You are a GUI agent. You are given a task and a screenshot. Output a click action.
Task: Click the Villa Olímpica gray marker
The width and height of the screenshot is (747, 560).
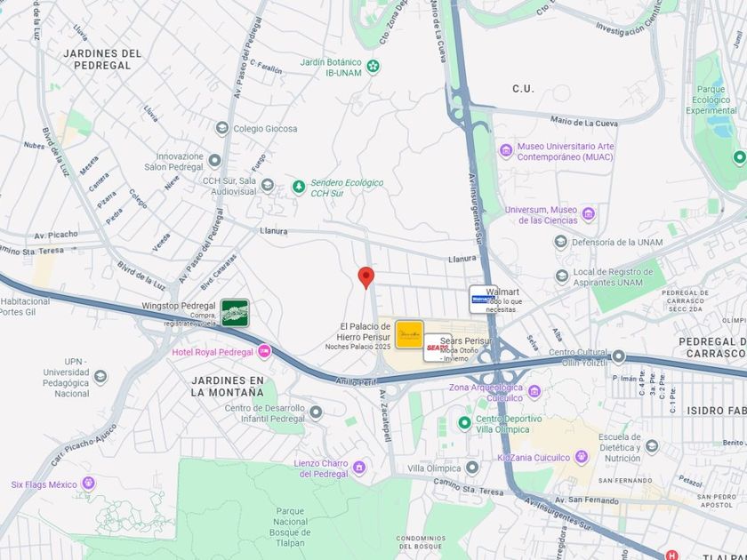point(472,468)
